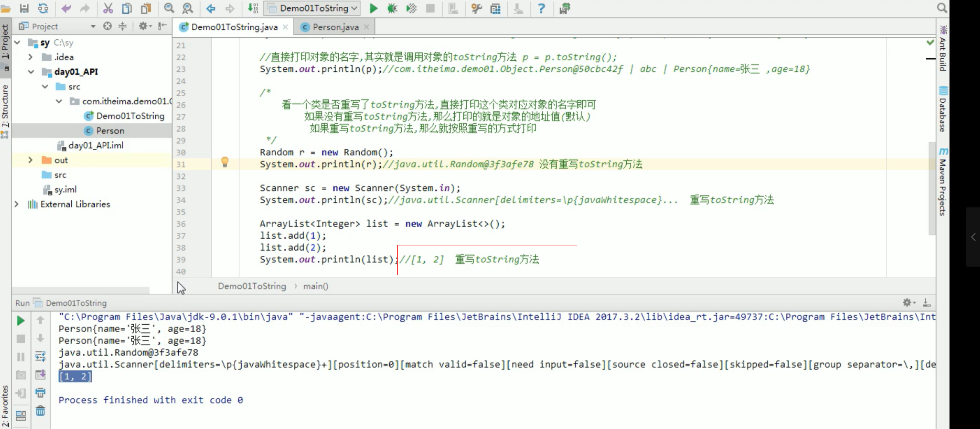Screen dimensions: 980x429
Task: Expand the out folder in project tree
Action: coord(31,160)
